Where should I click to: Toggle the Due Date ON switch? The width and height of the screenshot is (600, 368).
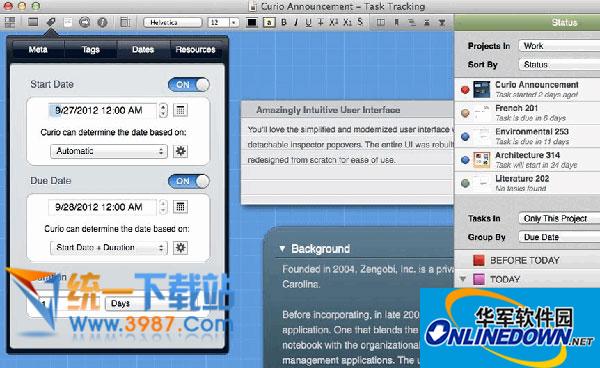tap(189, 181)
